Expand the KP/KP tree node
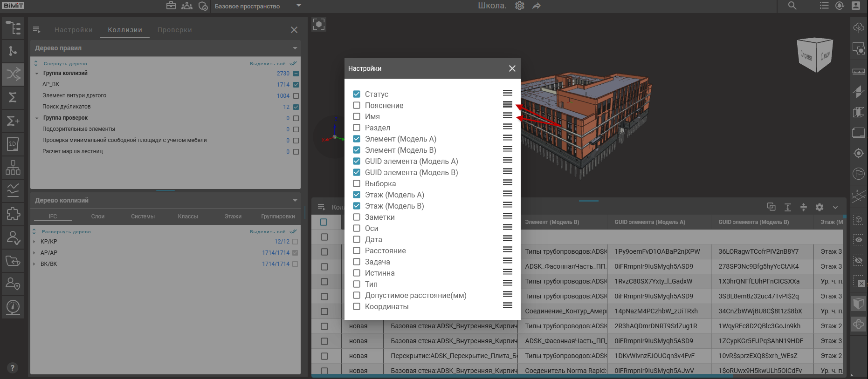The image size is (868, 379). pyautogui.click(x=34, y=242)
